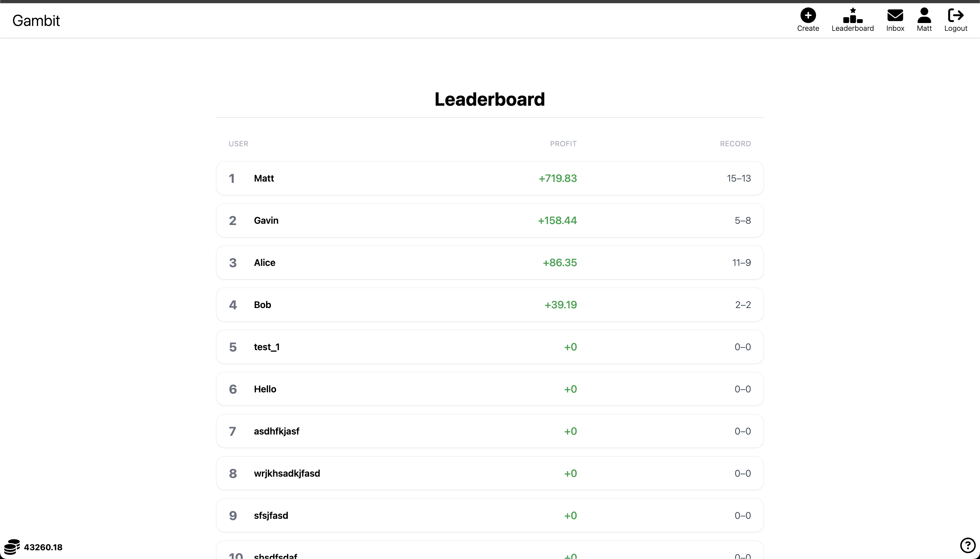Select Gavin's second-place row
Image resolution: width=980 pixels, height=559 pixels.
pos(490,220)
